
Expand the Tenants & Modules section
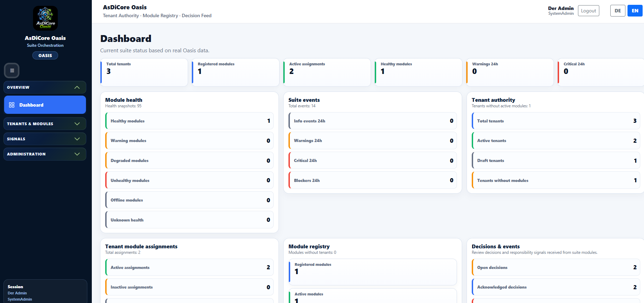point(45,124)
